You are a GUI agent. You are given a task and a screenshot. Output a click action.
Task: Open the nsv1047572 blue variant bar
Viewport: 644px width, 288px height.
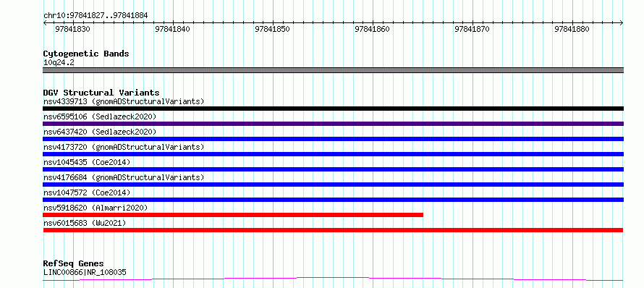point(333,200)
